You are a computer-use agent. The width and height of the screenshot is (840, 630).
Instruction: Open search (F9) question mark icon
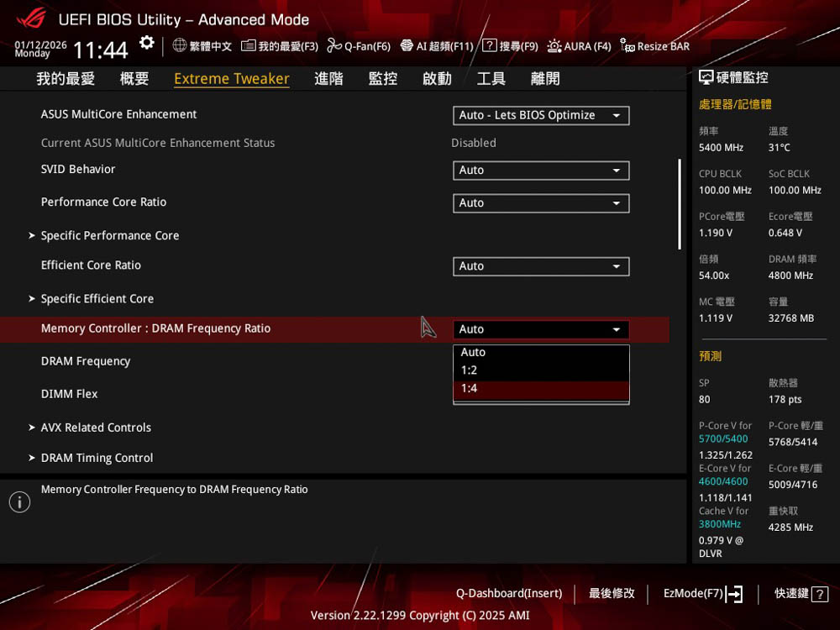coord(490,46)
